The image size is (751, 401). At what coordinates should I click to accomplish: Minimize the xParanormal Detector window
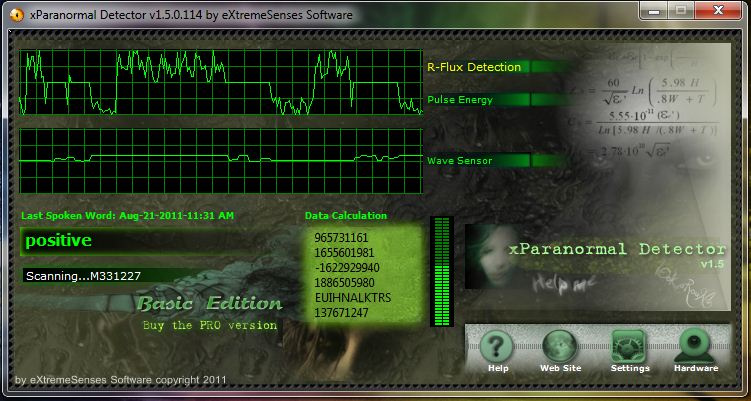[652, 10]
